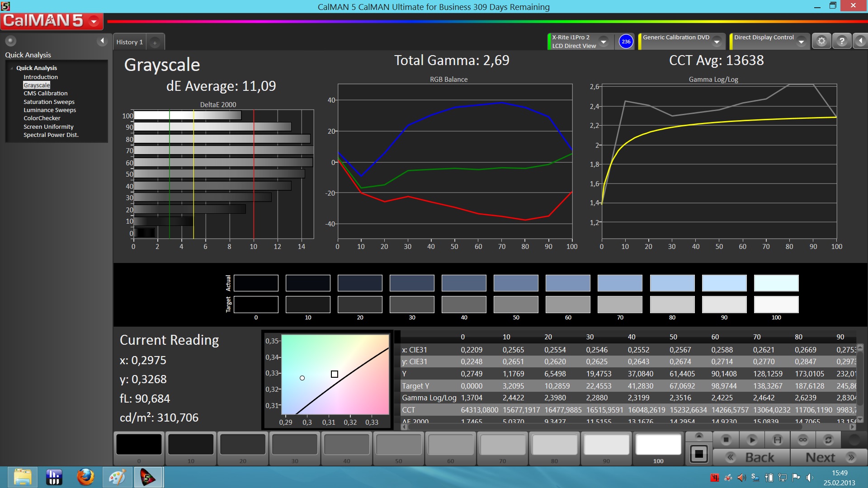Click the refresh cycle icon

tap(828, 440)
